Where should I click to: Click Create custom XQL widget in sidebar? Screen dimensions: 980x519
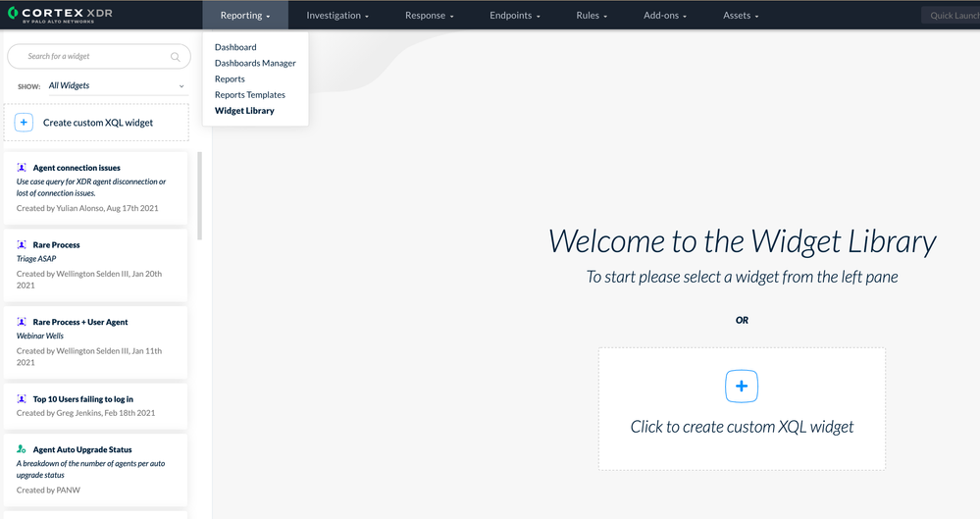click(96, 123)
